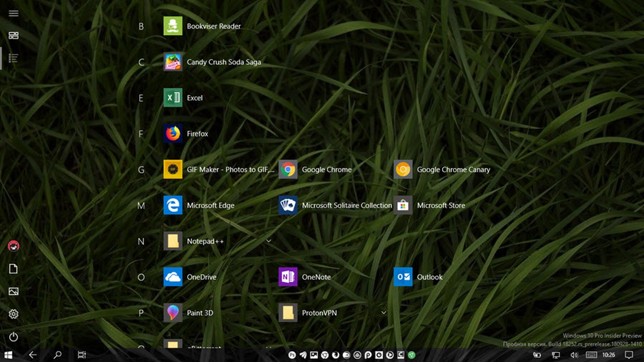Launch Microsoft Edge
Image resolution: width=644 pixels, height=362 pixels.
(199, 205)
